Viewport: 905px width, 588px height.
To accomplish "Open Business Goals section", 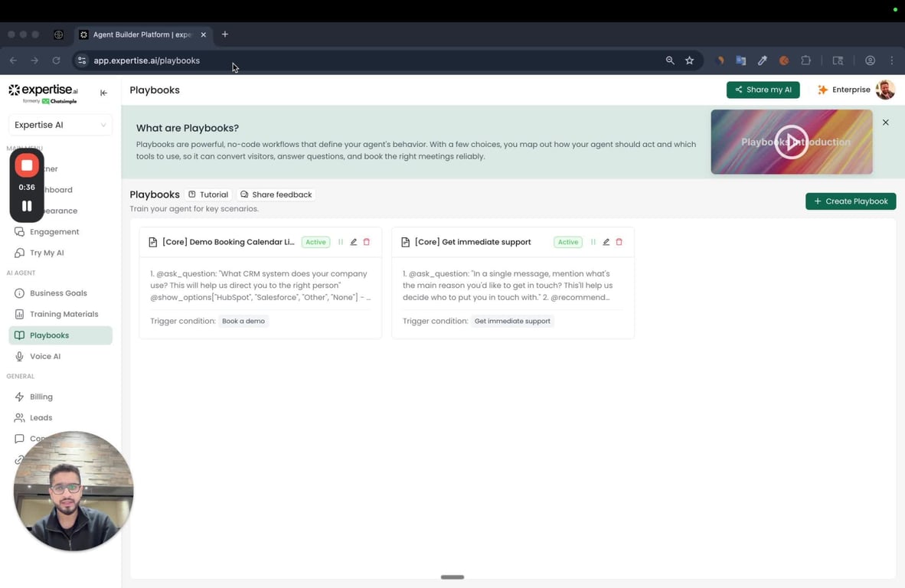I will 60,293.
